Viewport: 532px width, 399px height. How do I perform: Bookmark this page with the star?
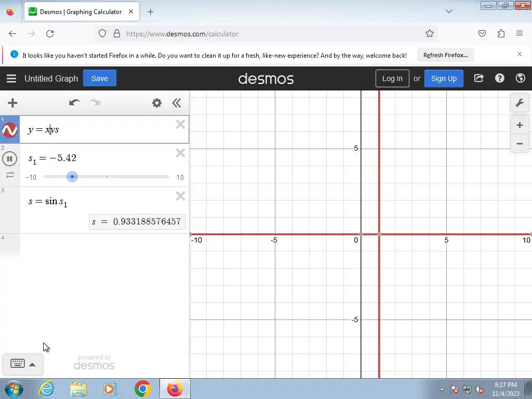(430, 34)
